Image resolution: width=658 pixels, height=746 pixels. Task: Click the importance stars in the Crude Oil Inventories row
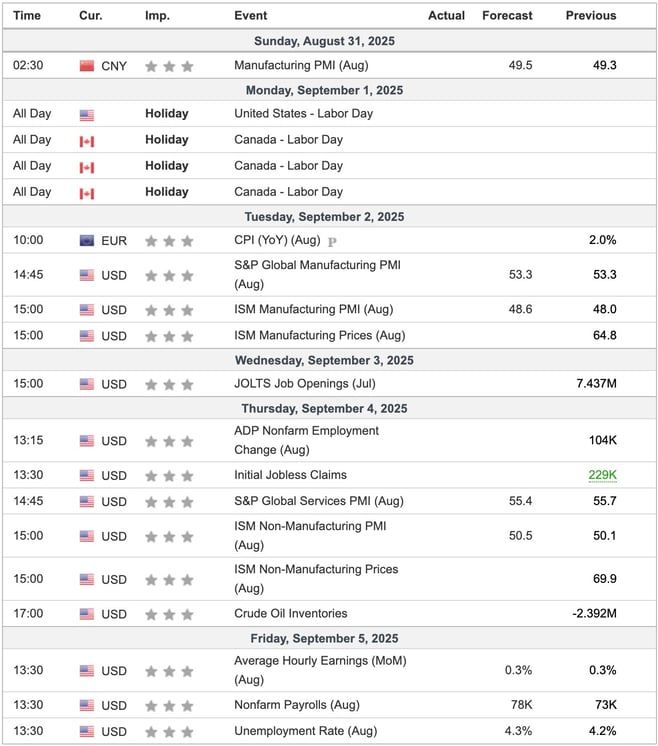pos(169,615)
